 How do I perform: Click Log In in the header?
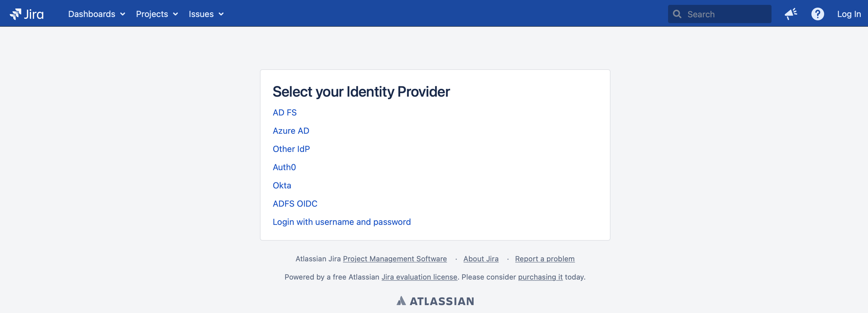(x=849, y=14)
